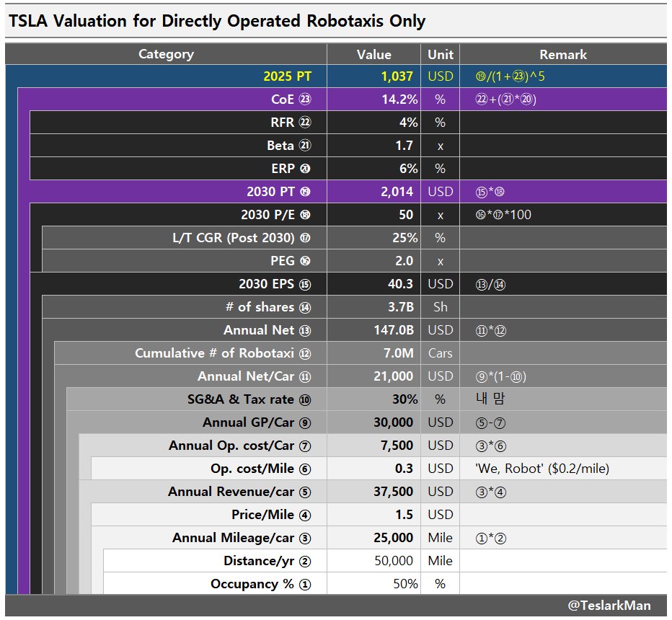Click the 2030 EPS value '40.3'
The height and width of the screenshot is (620, 672).
pos(400,284)
